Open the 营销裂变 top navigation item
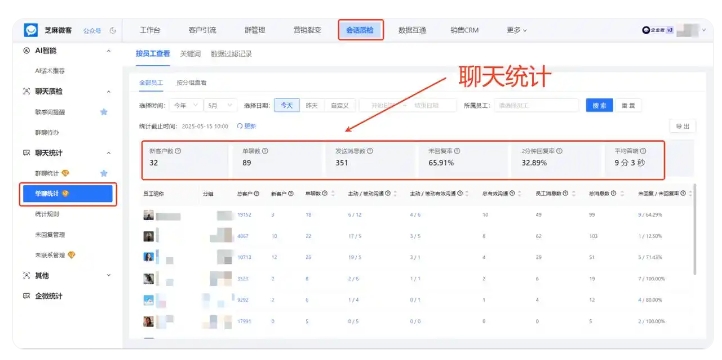The image size is (722, 360). click(x=307, y=30)
